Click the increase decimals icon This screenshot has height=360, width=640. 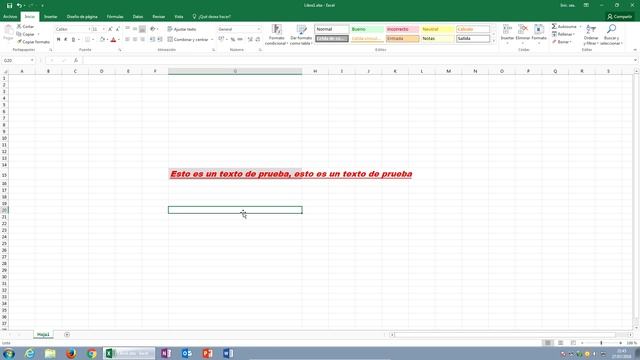(250, 40)
